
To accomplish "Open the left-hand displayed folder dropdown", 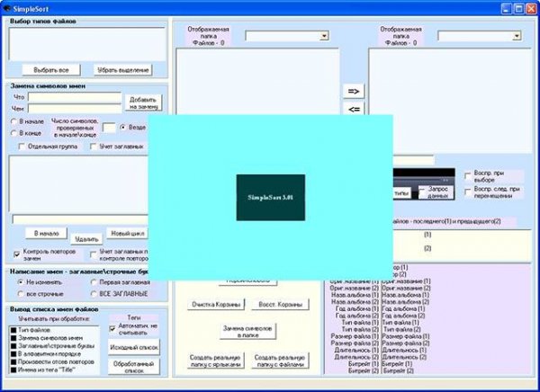I will tap(324, 36).
